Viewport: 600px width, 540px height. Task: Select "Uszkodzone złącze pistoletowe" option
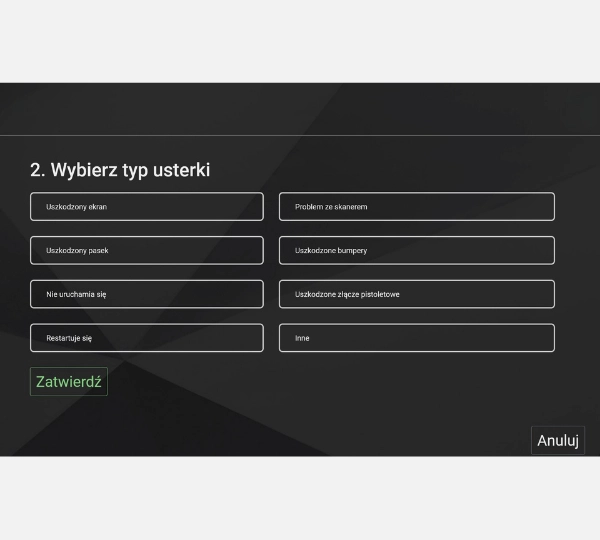point(417,294)
